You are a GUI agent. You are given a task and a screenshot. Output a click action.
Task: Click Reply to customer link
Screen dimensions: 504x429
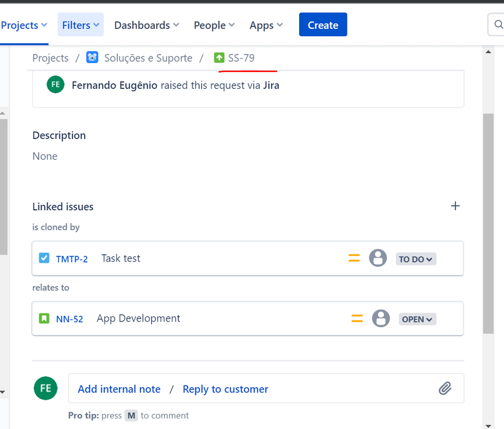(226, 389)
